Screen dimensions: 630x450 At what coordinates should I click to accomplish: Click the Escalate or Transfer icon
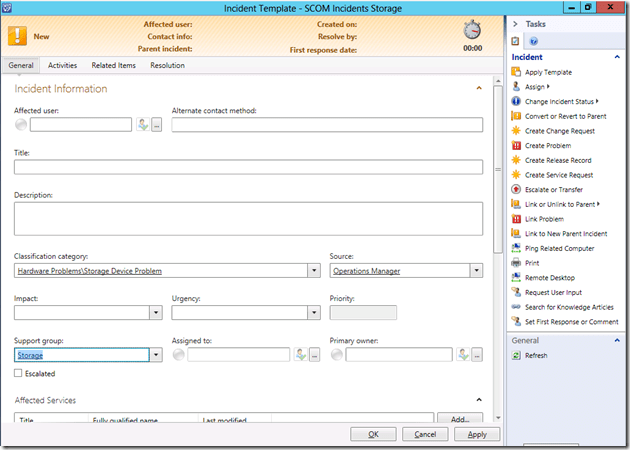(x=516, y=190)
